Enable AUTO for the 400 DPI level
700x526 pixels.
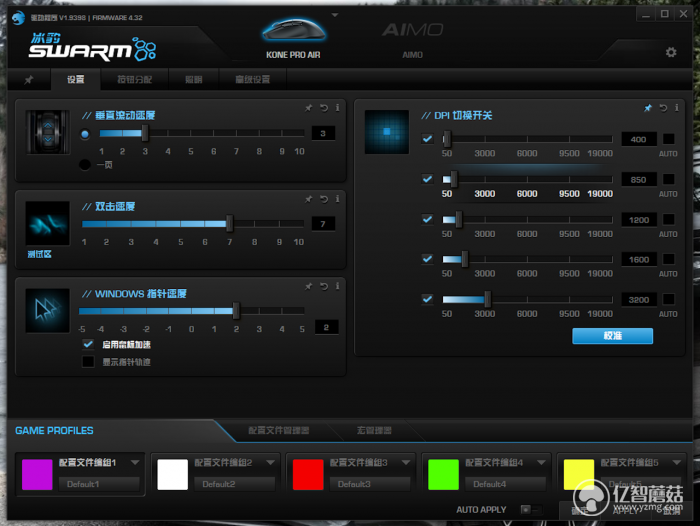(x=668, y=139)
